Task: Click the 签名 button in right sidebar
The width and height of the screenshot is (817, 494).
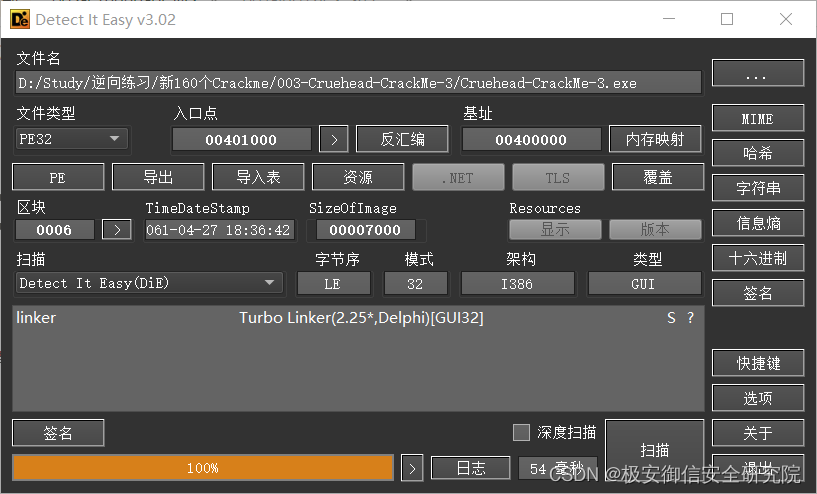Action: [x=758, y=293]
